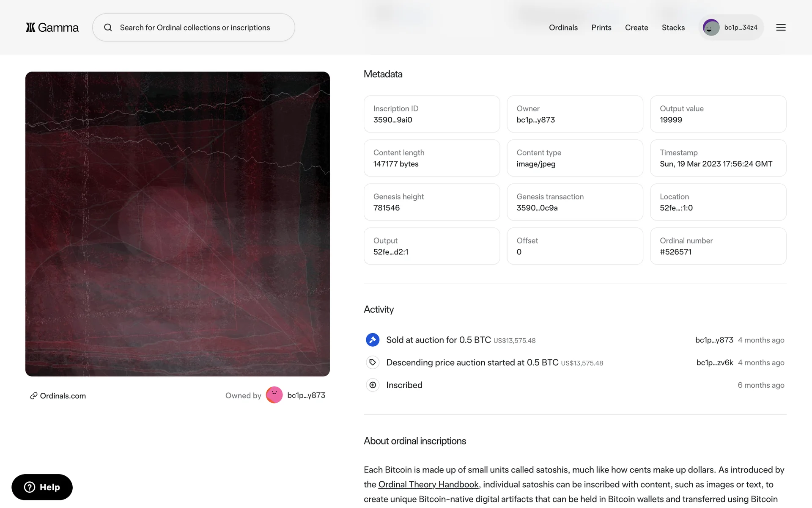The height and width of the screenshot is (508, 812).
Task: Open the Ordinal Theory Handbook link
Action: [428, 484]
